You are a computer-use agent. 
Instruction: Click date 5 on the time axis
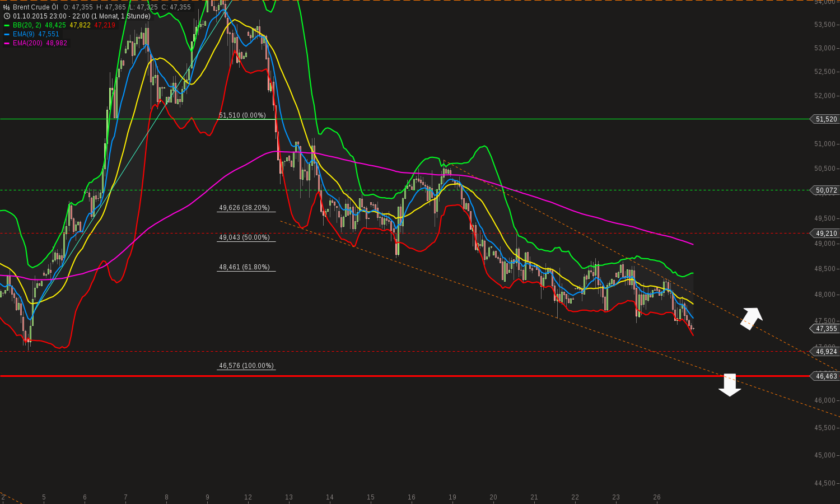pyautogui.click(x=44, y=497)
